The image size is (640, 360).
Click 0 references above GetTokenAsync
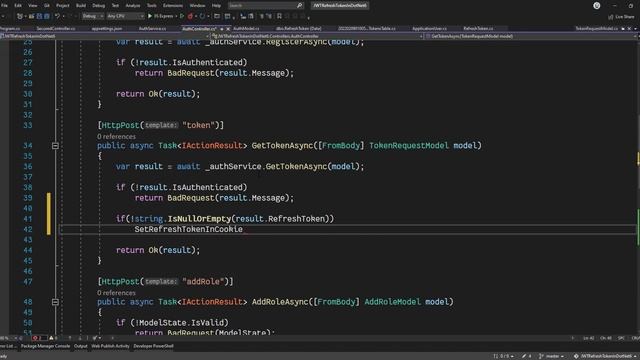pos(116,136)
